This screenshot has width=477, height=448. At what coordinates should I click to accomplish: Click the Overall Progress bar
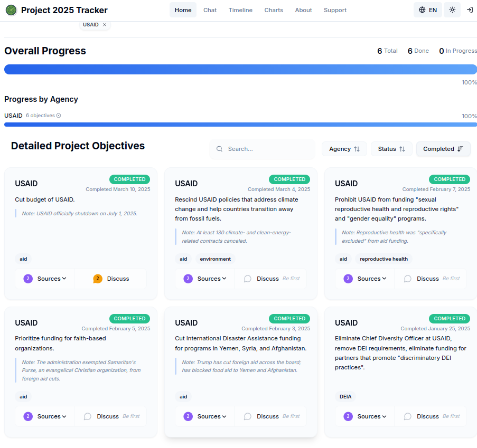pyautogui.click(x=240, y=69)
